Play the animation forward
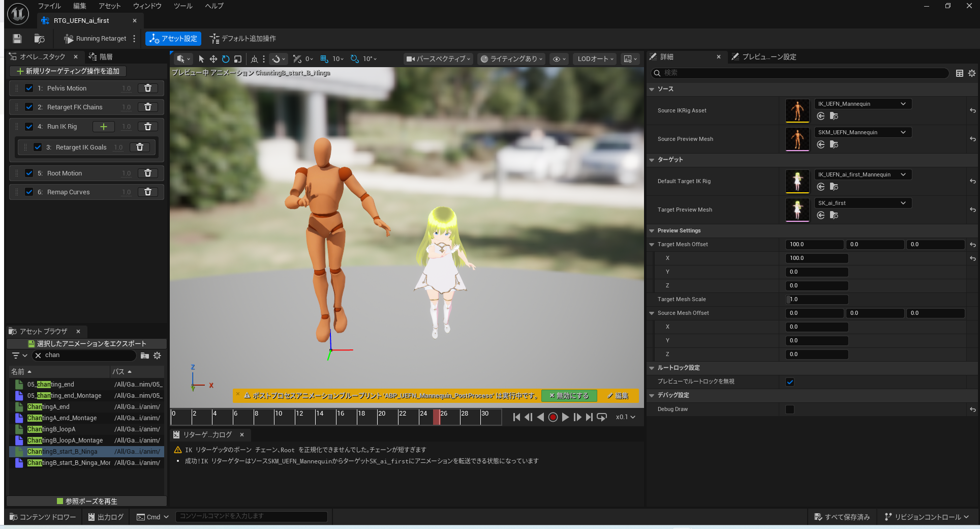Screen dimensions: 980x529 coord(565,417)
